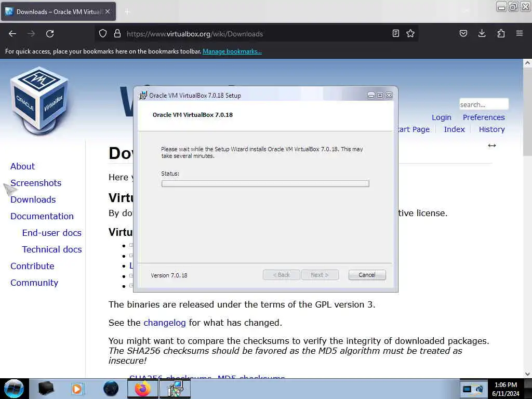The image size is (532, 399).
Task: Reload the page with the refresh icon
Action: click(x=50, y=34)
